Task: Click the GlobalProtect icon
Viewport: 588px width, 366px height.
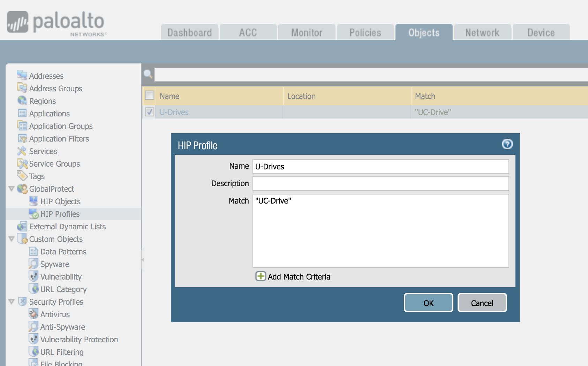Action: point(22,189)
